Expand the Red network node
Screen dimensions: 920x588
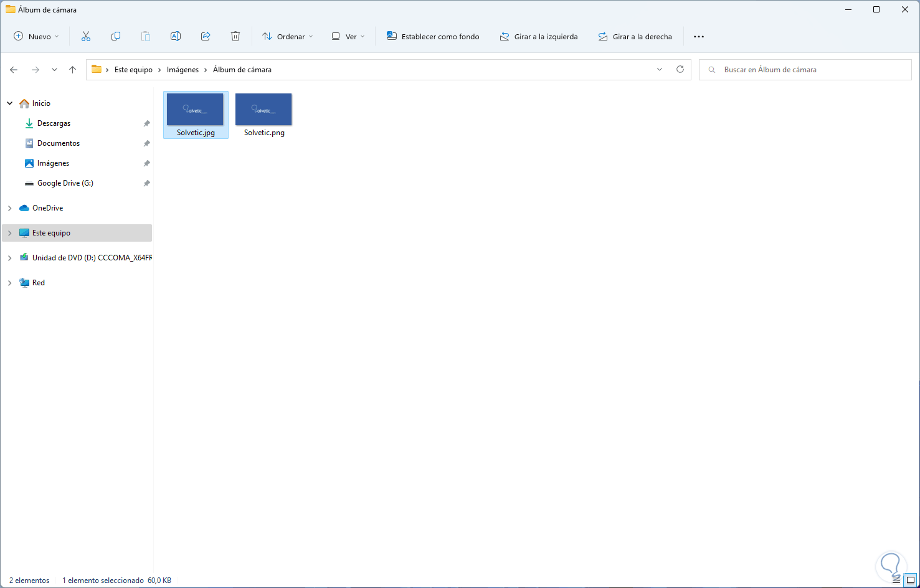9,283
